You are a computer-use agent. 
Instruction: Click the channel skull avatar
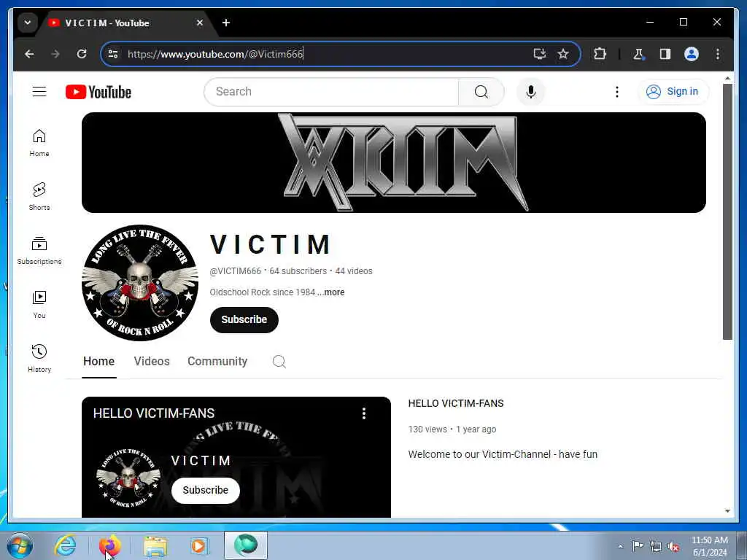point(140,283)
